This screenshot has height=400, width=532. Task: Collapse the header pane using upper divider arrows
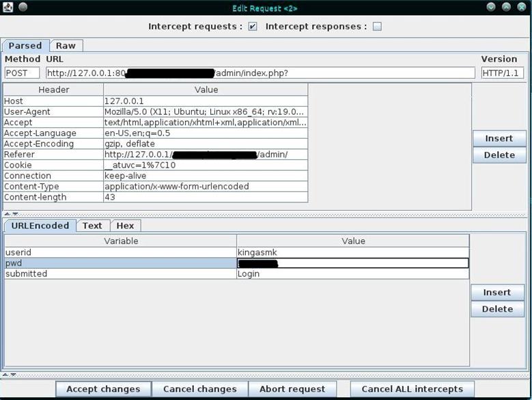[x=8, y=214]
